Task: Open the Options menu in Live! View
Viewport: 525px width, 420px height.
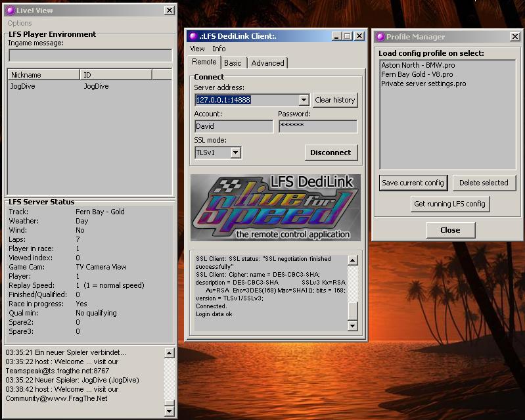Action: point(20,23)
